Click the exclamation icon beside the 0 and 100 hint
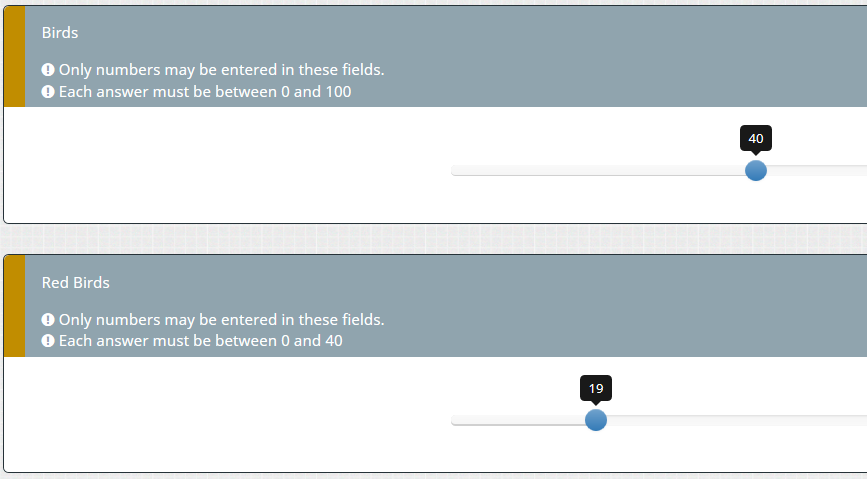867x479 pixels. click(48, 92)
